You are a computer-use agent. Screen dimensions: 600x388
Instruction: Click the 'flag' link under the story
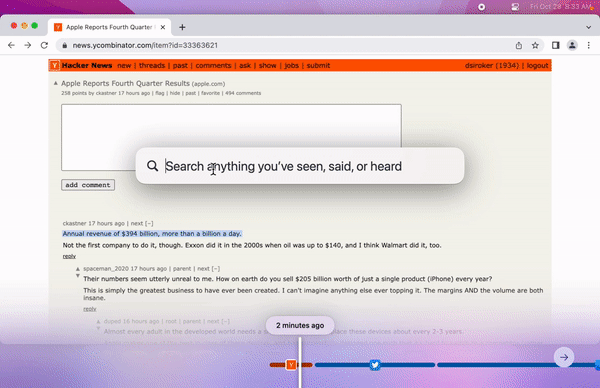160,93
